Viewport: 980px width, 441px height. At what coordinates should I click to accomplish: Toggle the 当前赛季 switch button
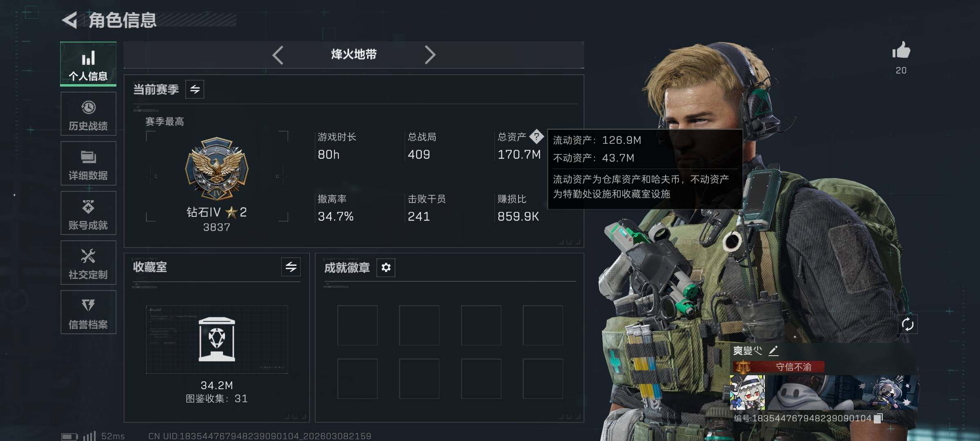195,89
